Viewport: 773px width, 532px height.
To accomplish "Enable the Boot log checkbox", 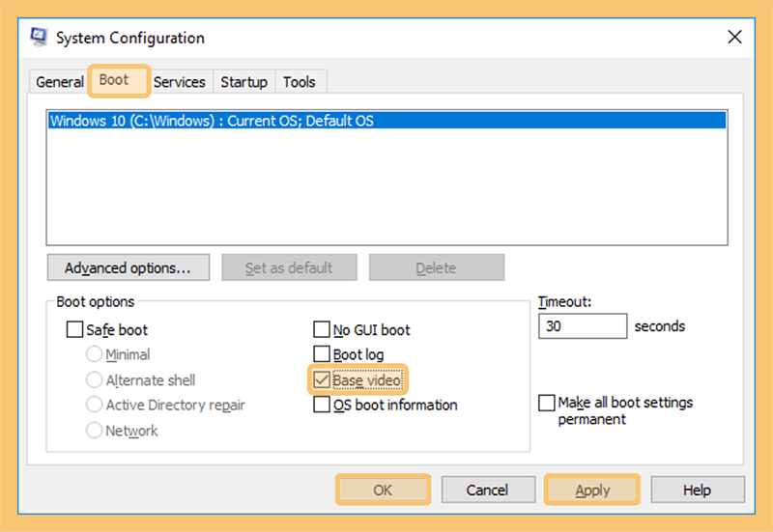I will [x=322, y=354].
